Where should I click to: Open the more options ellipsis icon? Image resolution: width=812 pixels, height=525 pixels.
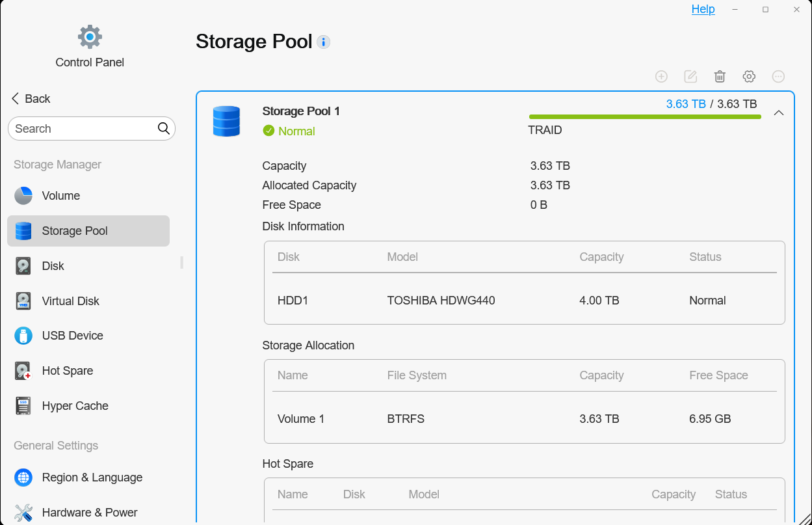pyautogui.click(x=778, y=77)
